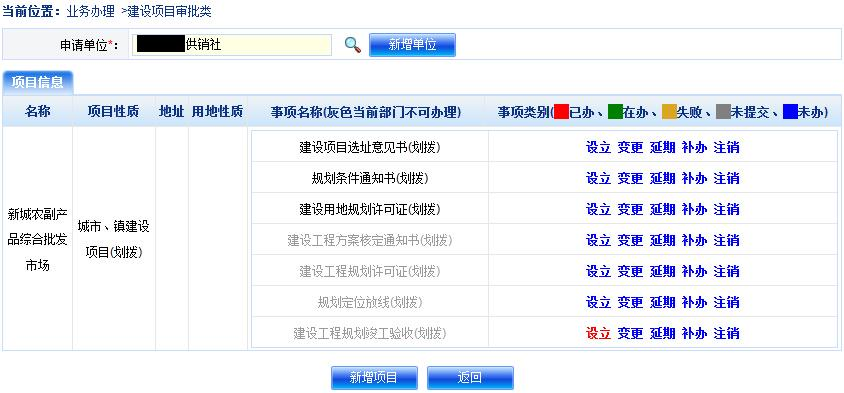
Task: Click 注销 for 规划条件通知书(划拨)
Action: click(x=726, y=178)
